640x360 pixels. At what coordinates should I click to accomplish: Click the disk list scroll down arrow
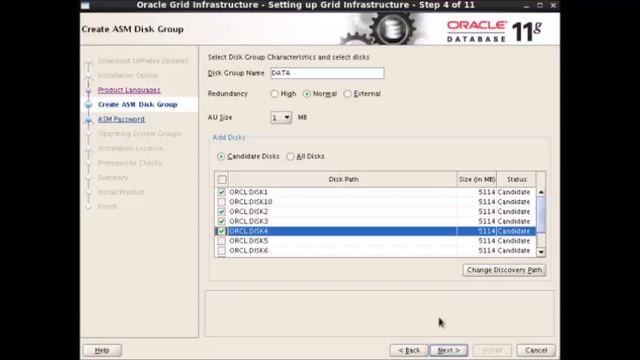click(x=541, y=252)
